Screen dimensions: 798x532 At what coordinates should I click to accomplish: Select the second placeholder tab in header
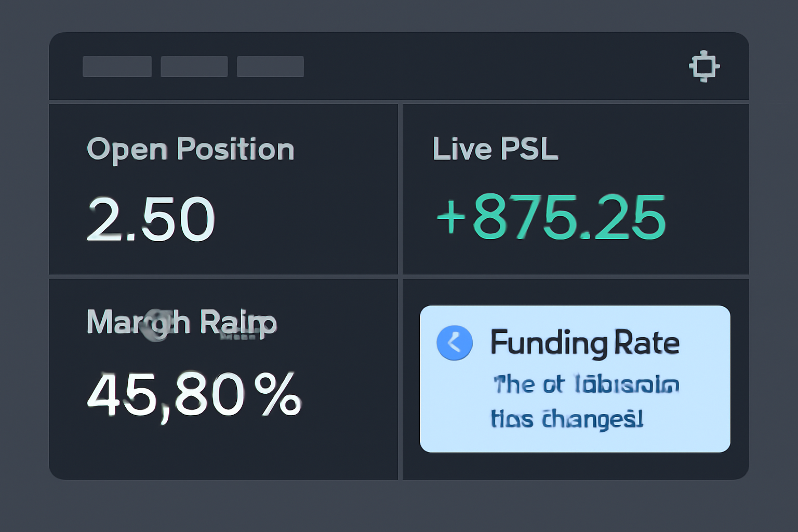click(194, 66)
